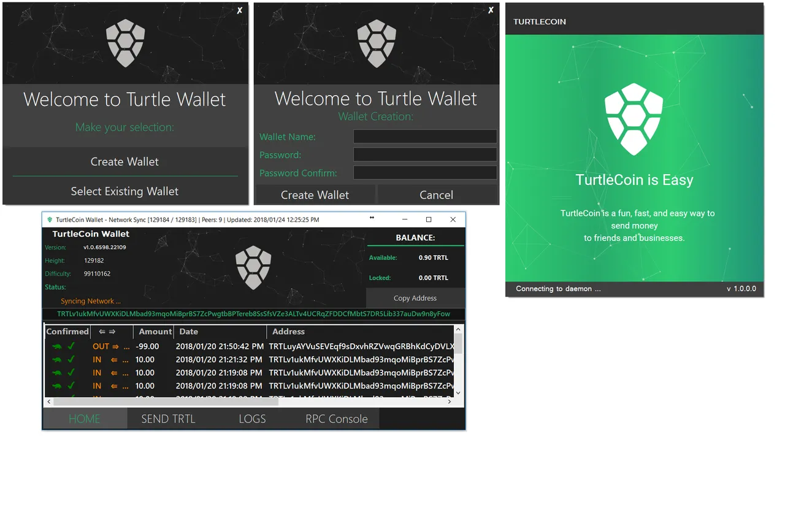Close the Wallet Creation dialog

(491, 10)
